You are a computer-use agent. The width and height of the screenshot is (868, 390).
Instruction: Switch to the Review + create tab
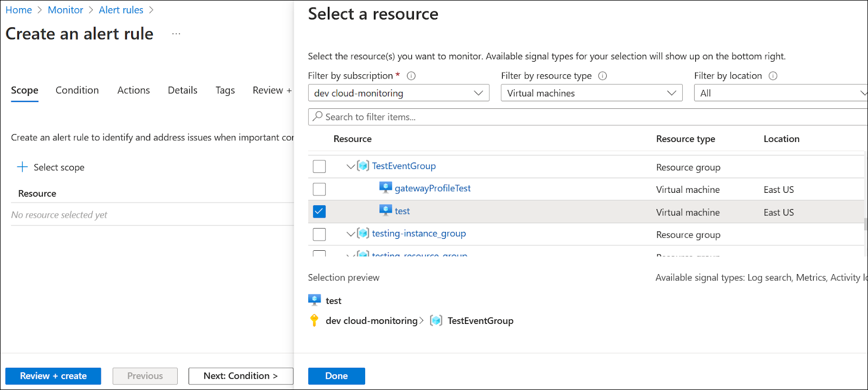pos(272,90)
